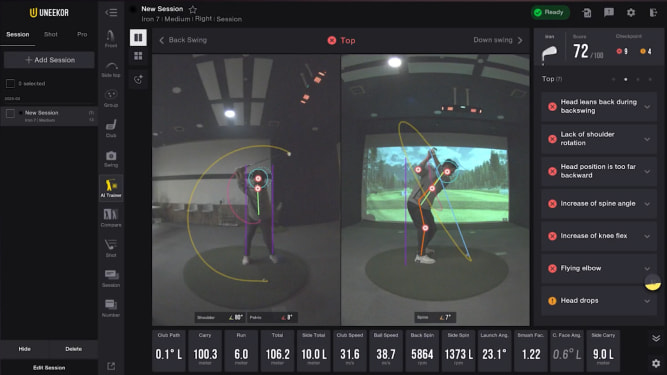The width and height of the screenshot is (667, 375).
Task: Switch to the Pro tab
Action: click(x=82, y=34)
